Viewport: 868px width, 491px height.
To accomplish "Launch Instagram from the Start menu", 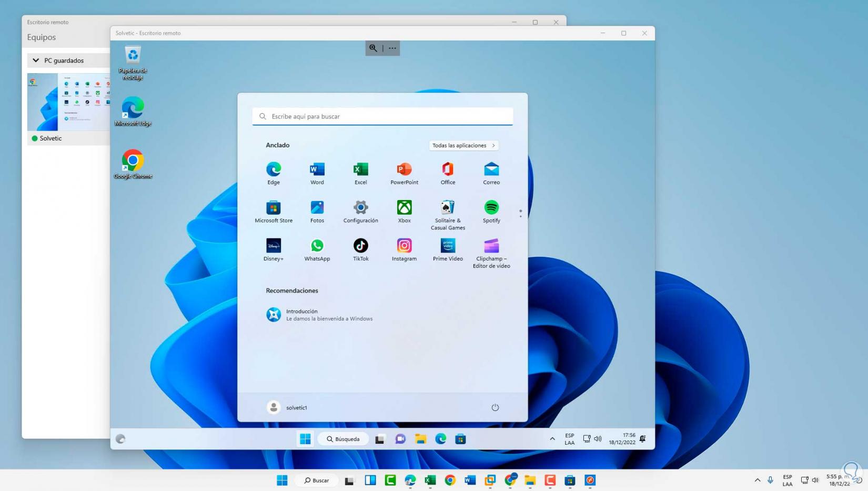I will [404, 250].
